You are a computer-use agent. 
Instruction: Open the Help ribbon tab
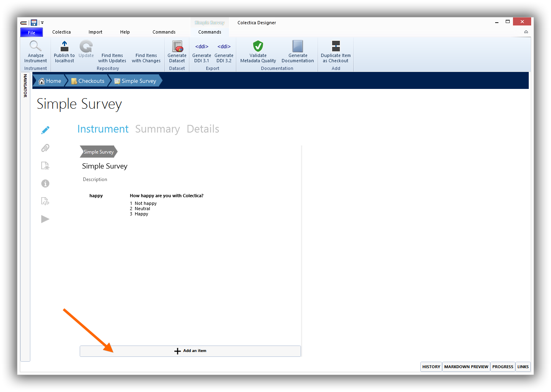125,32
